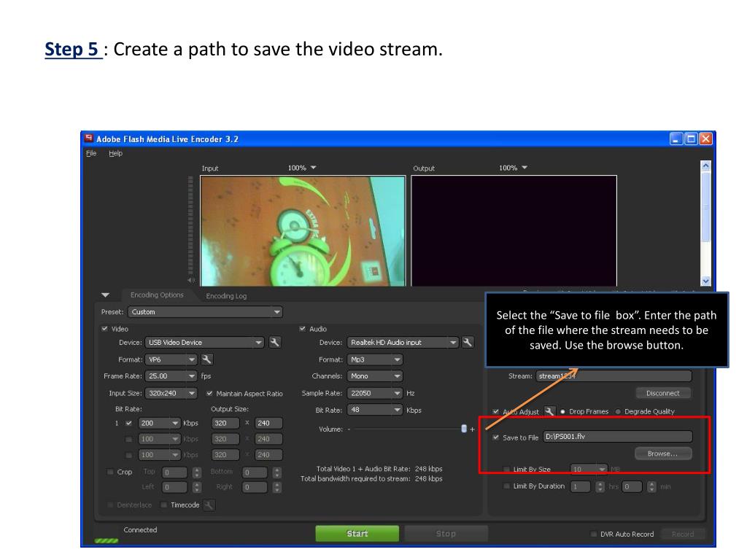This screenshot has width=747, height=560.
Task: Open the Preset dropdown
Action: (x=205, y=312)
